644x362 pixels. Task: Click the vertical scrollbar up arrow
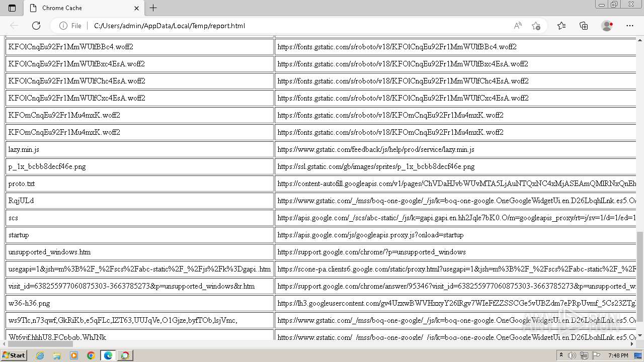click(x=640, y=40)
